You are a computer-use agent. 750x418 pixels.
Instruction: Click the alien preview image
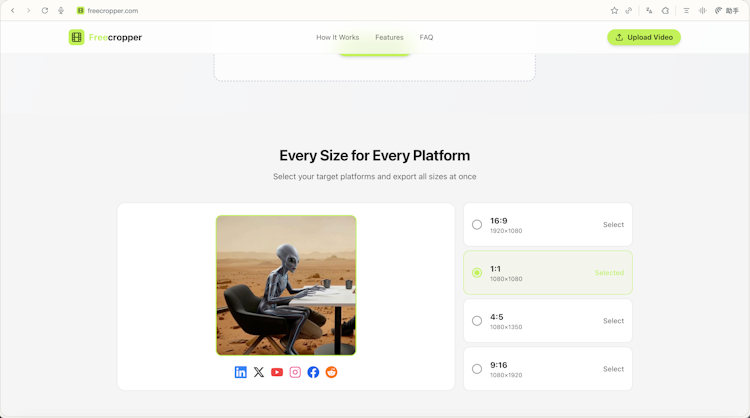[x=286, y=285]
